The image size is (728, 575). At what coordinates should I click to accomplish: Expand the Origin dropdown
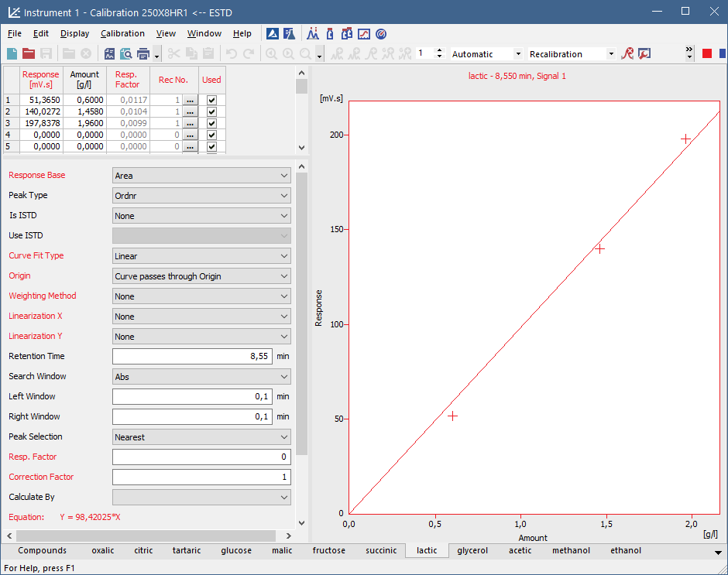201,276
